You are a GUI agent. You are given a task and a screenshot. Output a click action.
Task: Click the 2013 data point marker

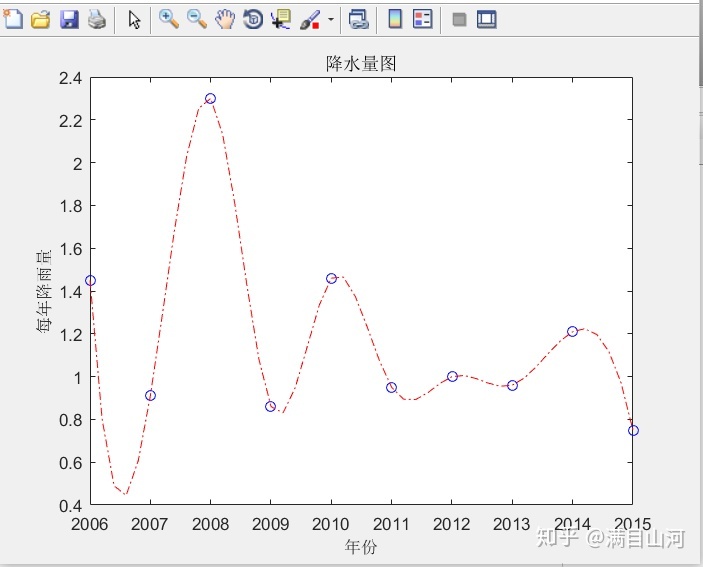[x=512, y=385]
